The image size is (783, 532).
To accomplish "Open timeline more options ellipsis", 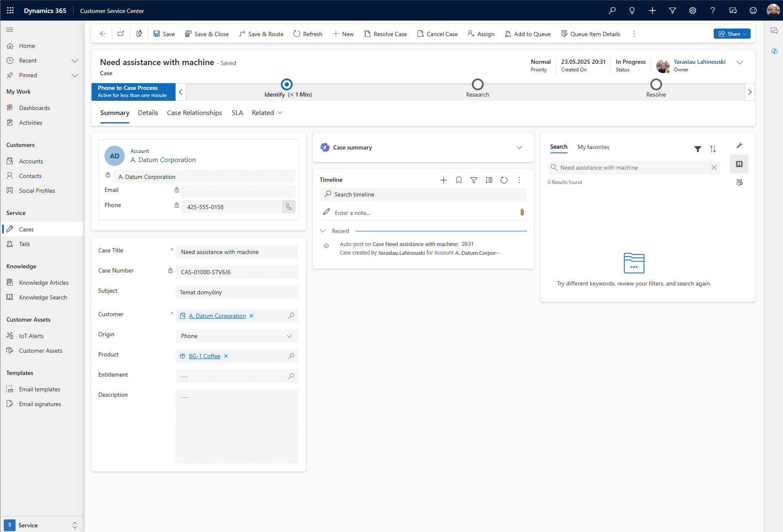I will pos(519,180).
